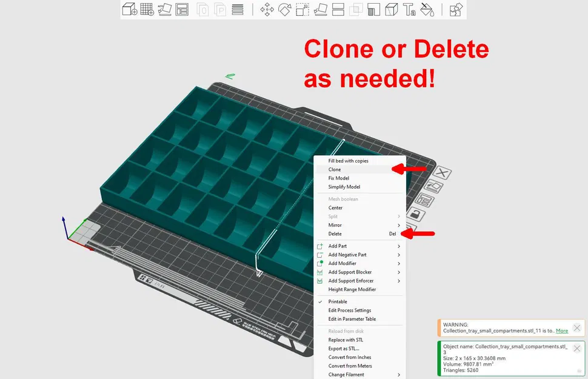The width and height of the screenshot is (588, 379).
Task: Choose Center from the context menu
Action: click(359, 208)
